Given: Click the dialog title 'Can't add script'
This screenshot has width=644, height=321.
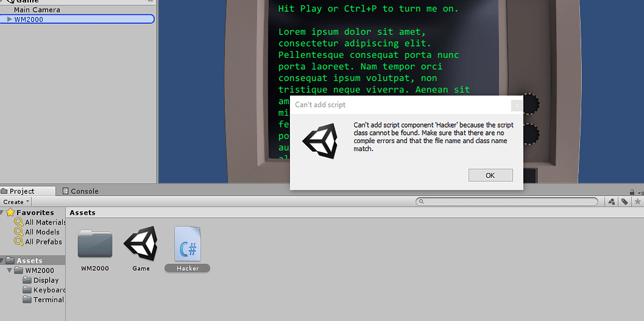Looking at the screenshot, I should [320, 105].
